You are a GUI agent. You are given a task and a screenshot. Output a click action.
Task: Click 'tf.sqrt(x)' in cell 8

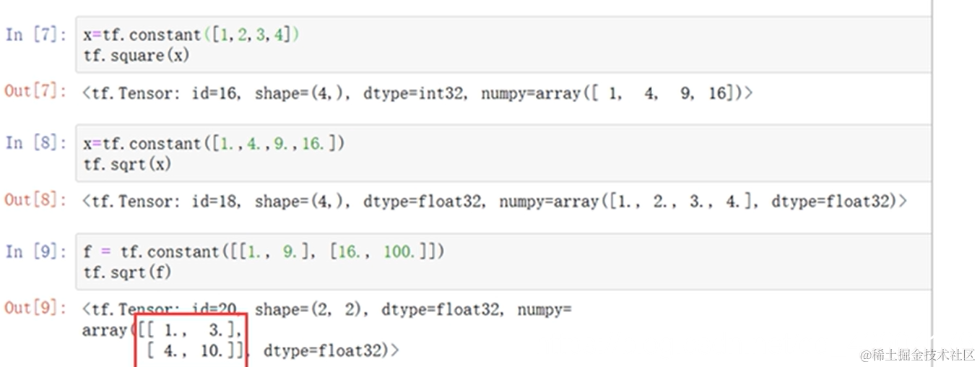click(x=127, y=164)
